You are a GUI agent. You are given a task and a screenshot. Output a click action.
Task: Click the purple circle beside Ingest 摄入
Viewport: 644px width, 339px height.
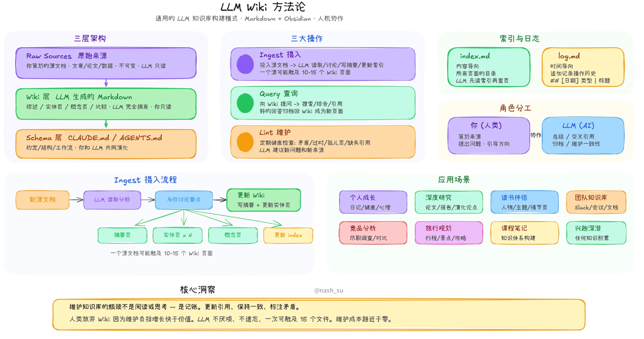click(x=245, y=64)
